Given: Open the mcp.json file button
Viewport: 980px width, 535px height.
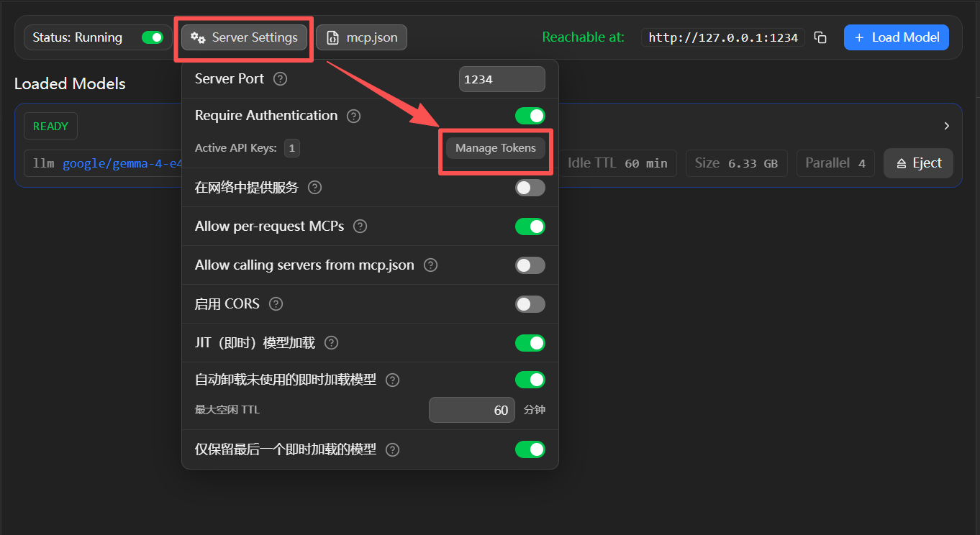Looking at the screenshot, I should pyautogui.click(x=361, y=37).
